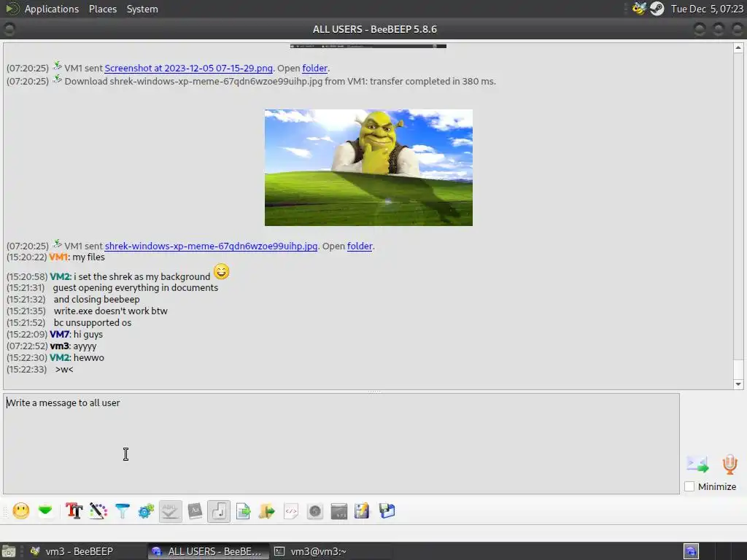
Task: Change the chat font with TT icon
Action: pos(74,511)
